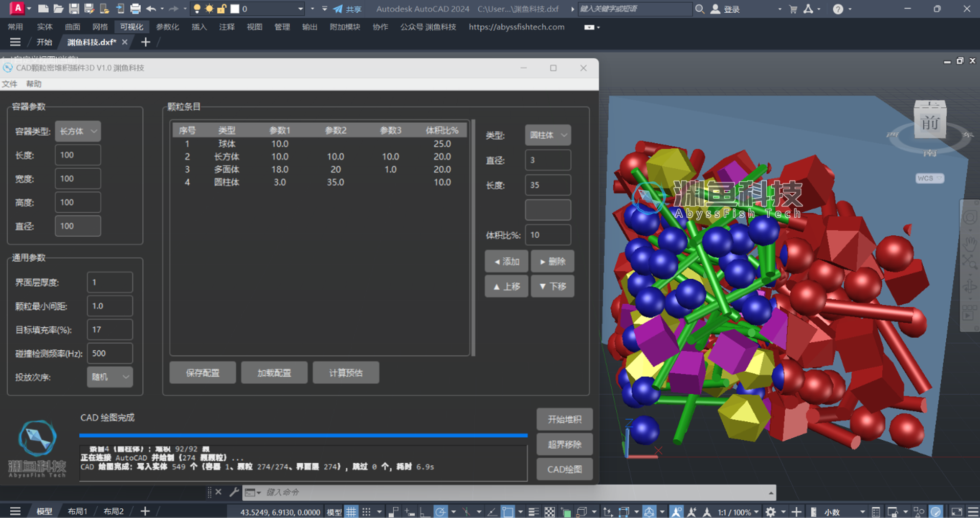Click the New drawing icon in the toolbar
Image resolution: width=980 pixels, height=518 pixels.
pyautogui.click(x=43, y=9)
